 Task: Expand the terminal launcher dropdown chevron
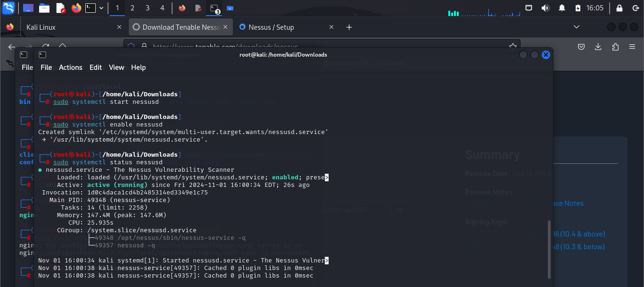pyautogui.click(x=101, y=8)
